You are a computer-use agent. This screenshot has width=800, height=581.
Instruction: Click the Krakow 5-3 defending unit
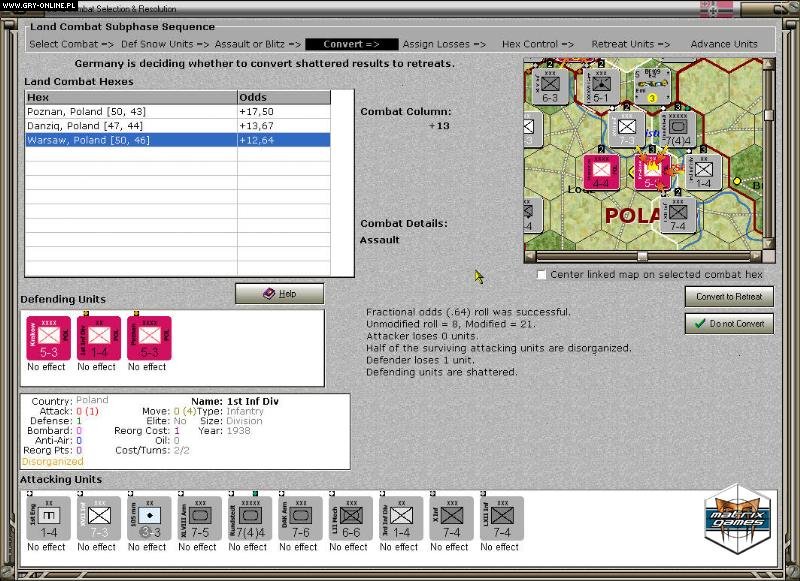click(47, 337)
